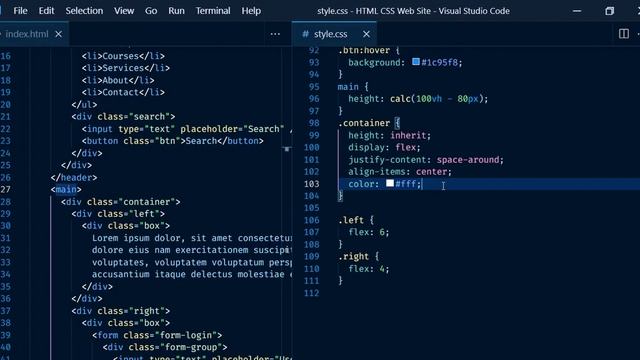640x360 pixels.
Task: Click the div class="container" line
Action: coord(120,202)
